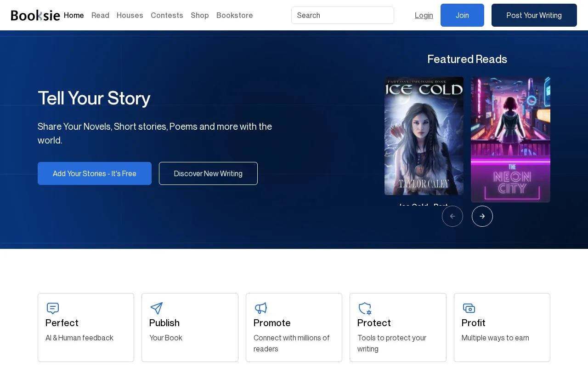Select the Promote card heading

click(x=272, y=323)
